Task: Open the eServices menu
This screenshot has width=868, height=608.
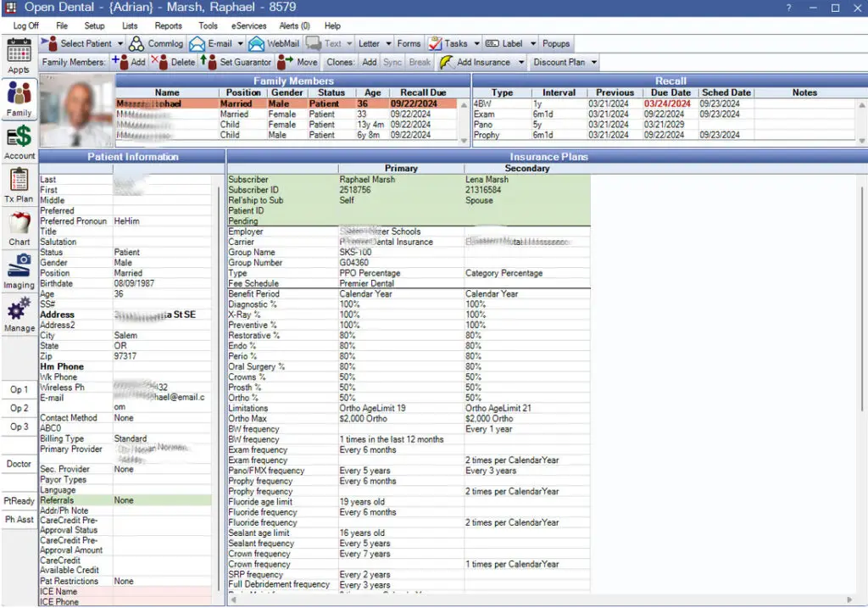Action: pyautogui.click(x=248, y=25)
